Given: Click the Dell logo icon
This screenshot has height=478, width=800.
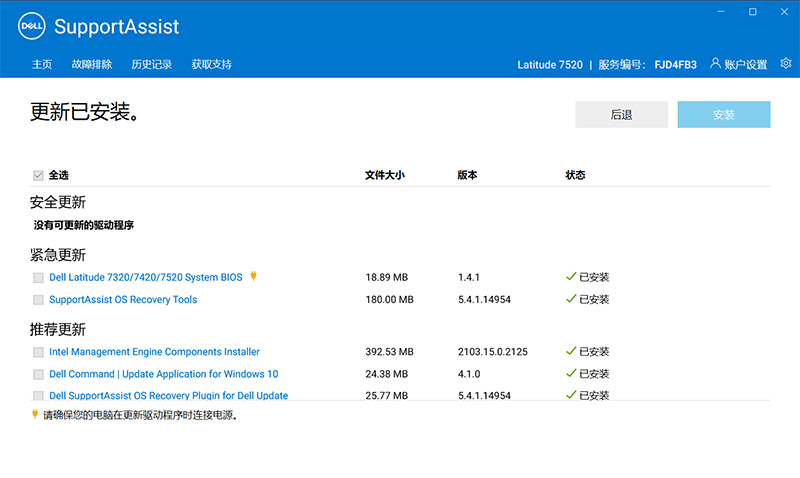Looking at the screenshot, I should click(x=32, y=26).
